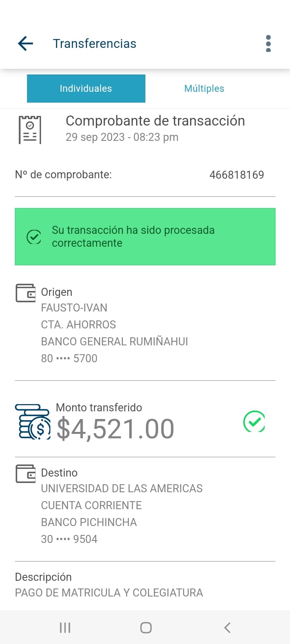Tap the receipt number 466818169
The image size is (290, 644).
click(x=236, y=175)
